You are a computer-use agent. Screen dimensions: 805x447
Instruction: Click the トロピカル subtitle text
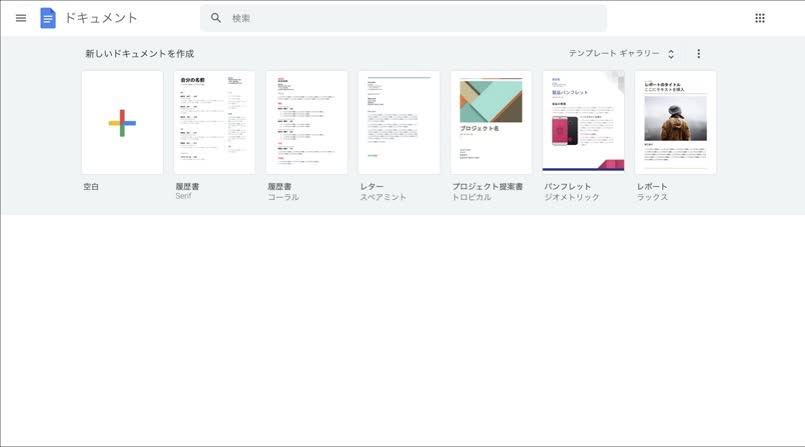(x=471, y=197)
